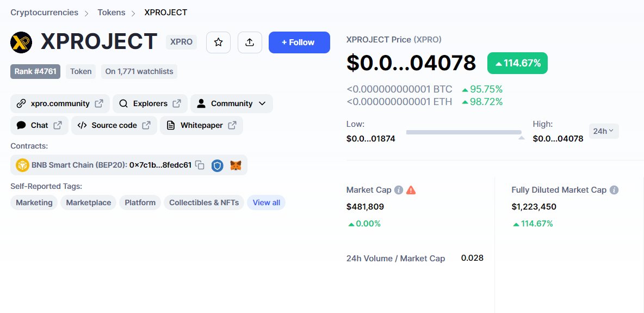Click the star watchlist icon

[x=218, y=42]
